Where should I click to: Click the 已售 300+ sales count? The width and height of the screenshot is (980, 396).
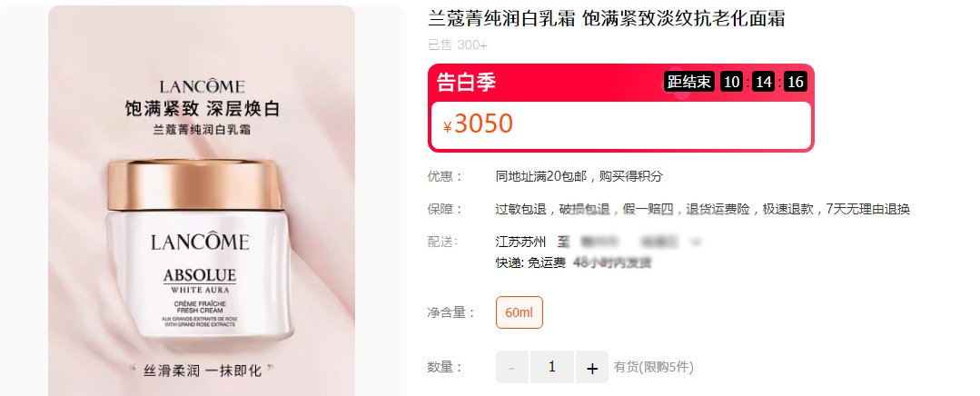(x=458, y=45)
